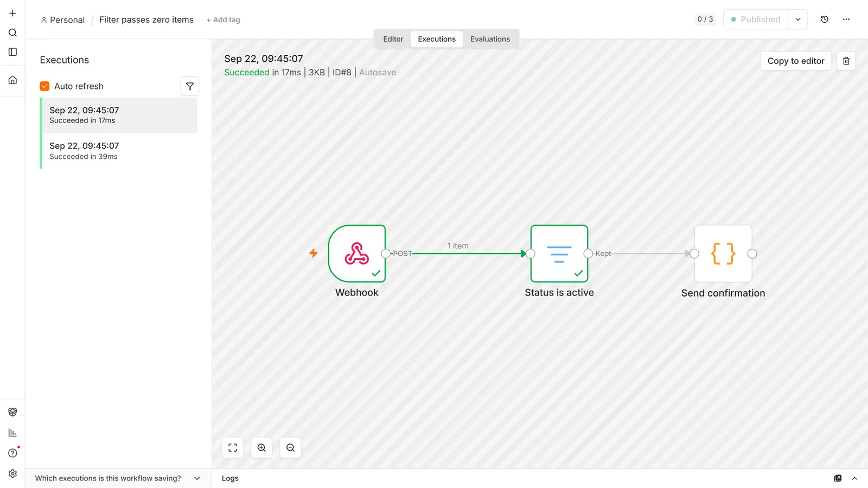Open the Personal project breadcrumb
This screenshot has width=868, height=488.
point(63,20)
